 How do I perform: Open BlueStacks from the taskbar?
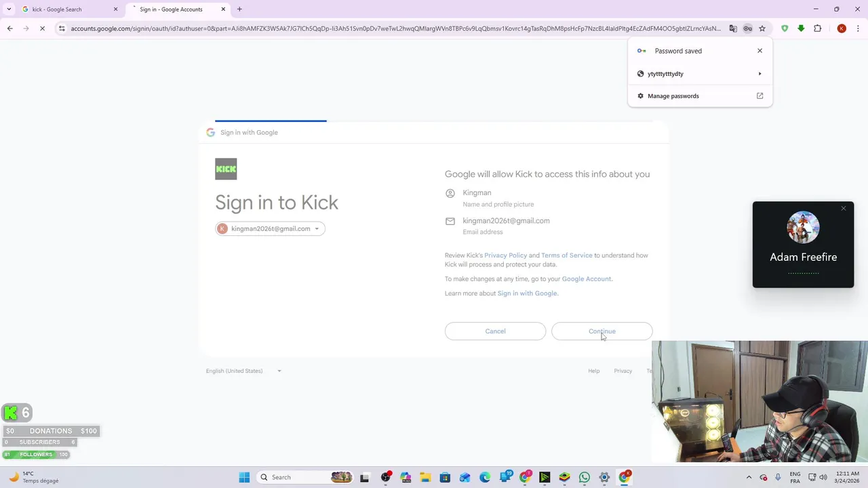564,477
